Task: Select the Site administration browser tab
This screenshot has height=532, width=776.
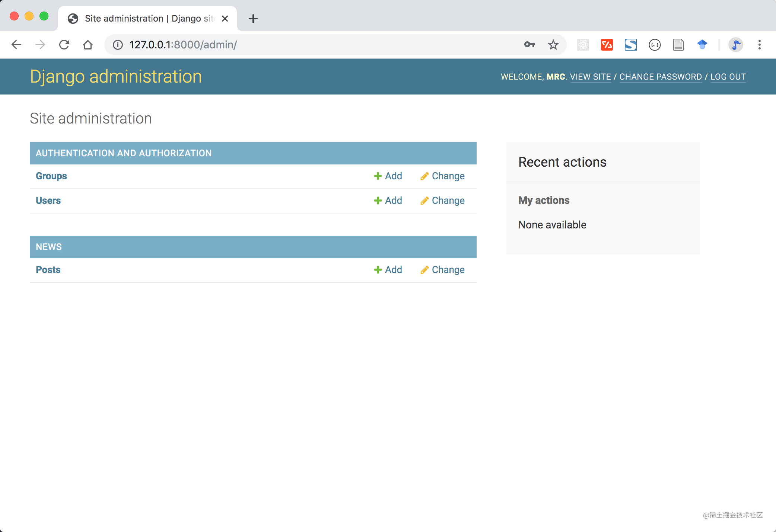Action: pyautogui.click(x=147, y=19)
